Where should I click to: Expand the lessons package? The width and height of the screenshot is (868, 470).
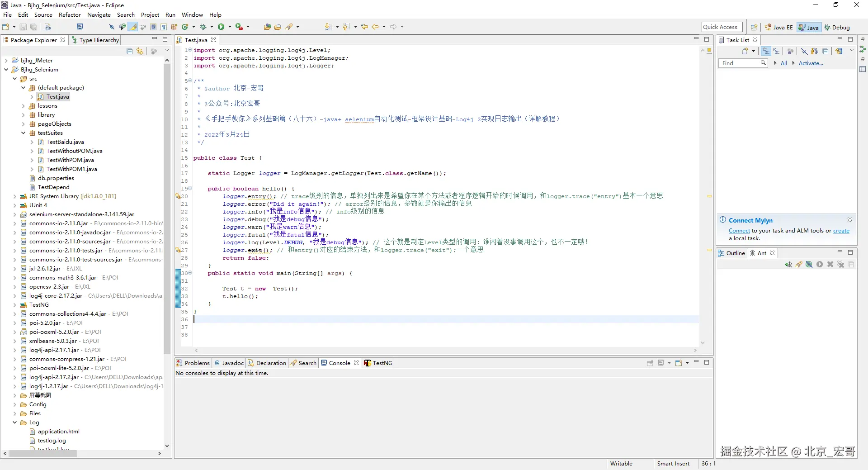pyautogui.click(x=23, y=106)
